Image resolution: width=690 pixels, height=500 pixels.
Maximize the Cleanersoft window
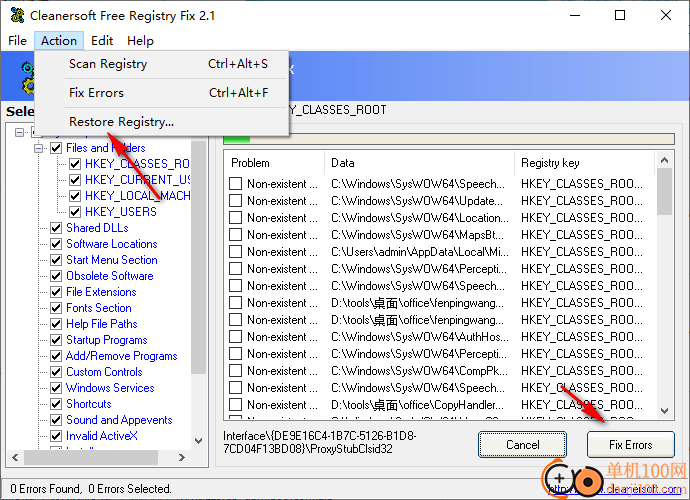[620, 15]
